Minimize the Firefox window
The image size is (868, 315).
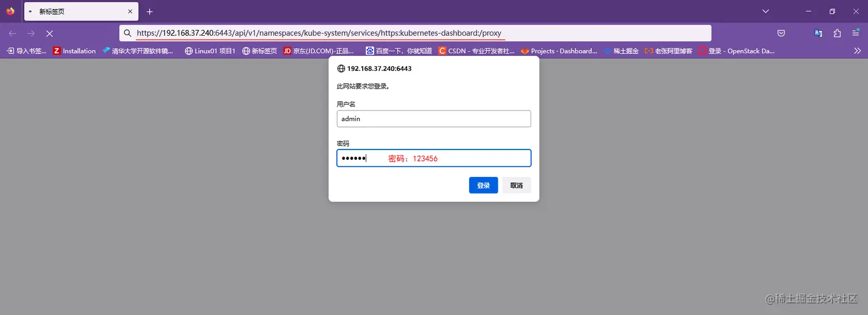point(809,11)
